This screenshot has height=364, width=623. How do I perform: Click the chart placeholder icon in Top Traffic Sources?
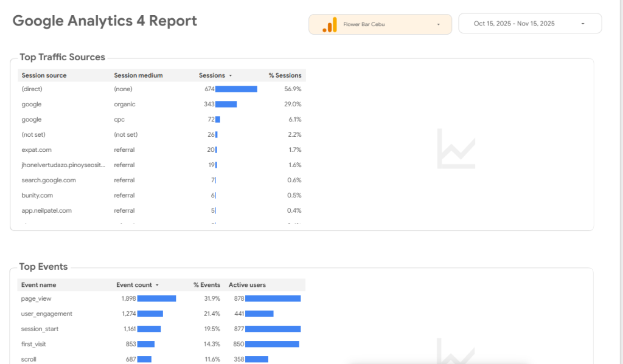point(456,148)
